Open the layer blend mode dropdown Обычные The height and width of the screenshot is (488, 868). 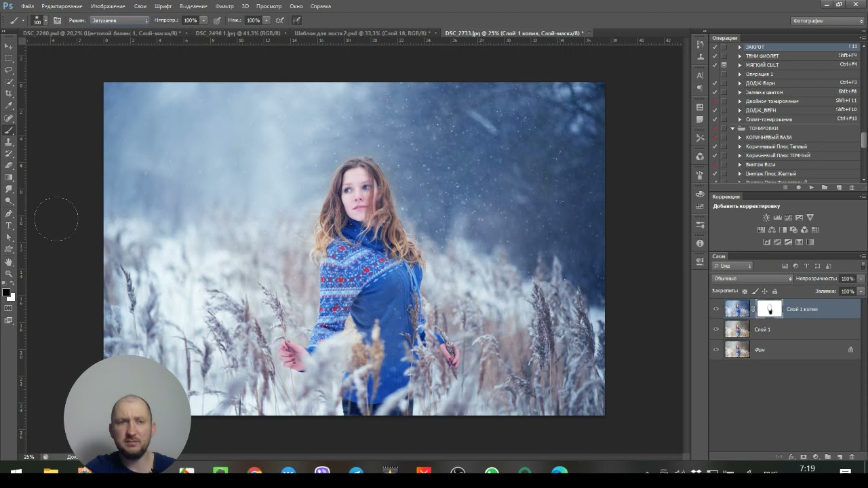752,279
